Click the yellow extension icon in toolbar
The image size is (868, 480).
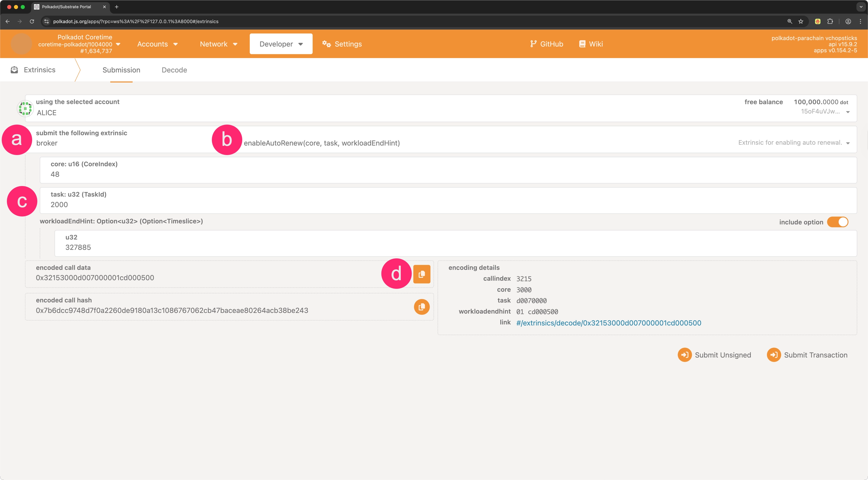tap(818, 21)
